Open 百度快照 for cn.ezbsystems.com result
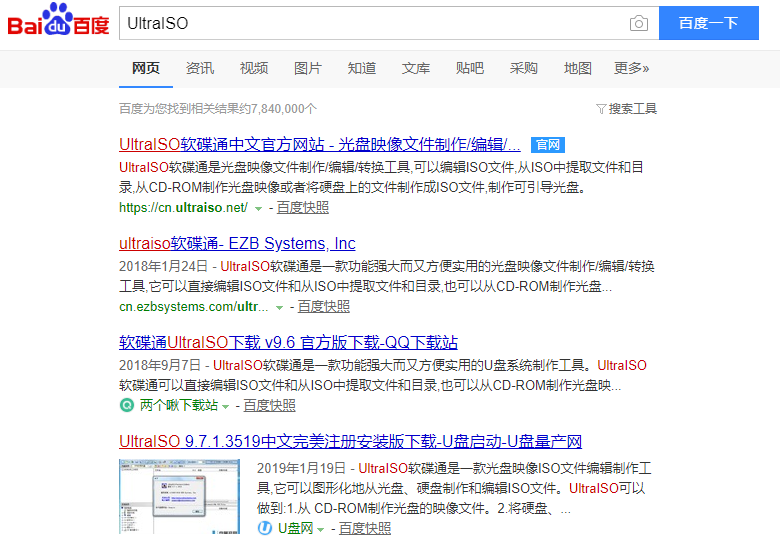780x554 pixels. (323, 306)
